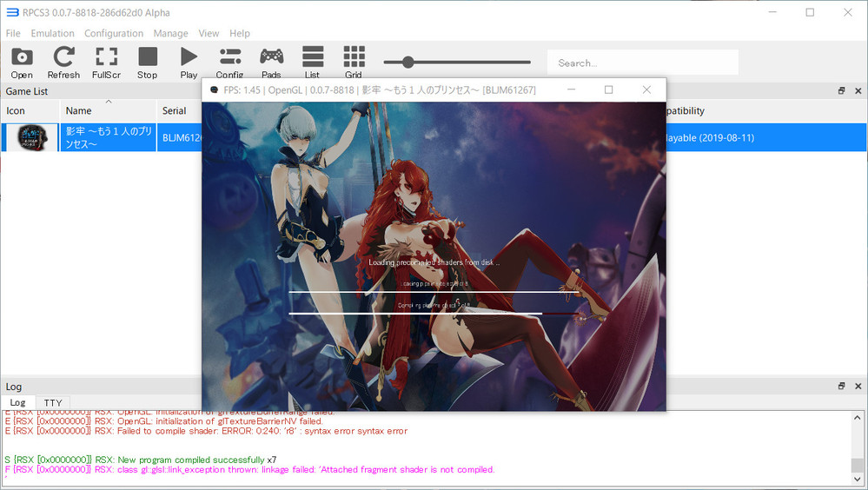The width and height of the screenshot is (868, 490).
Task: Adjust the icon size slider handle
Action: coord(408,62)
